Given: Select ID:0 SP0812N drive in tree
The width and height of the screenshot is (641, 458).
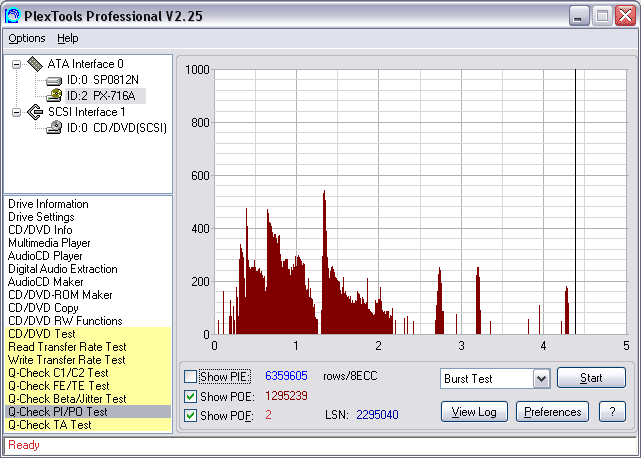Looking at the screenshot, I should point(103,80).
